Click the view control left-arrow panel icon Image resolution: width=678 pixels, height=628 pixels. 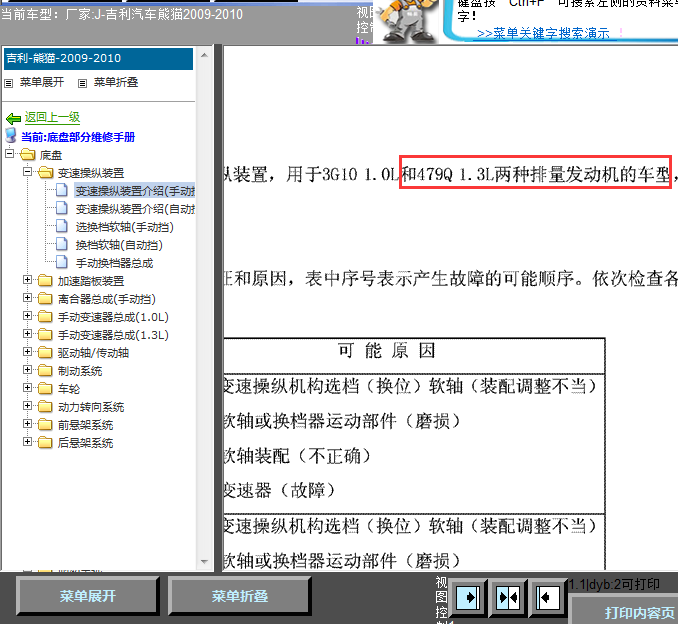pos(548,598)
